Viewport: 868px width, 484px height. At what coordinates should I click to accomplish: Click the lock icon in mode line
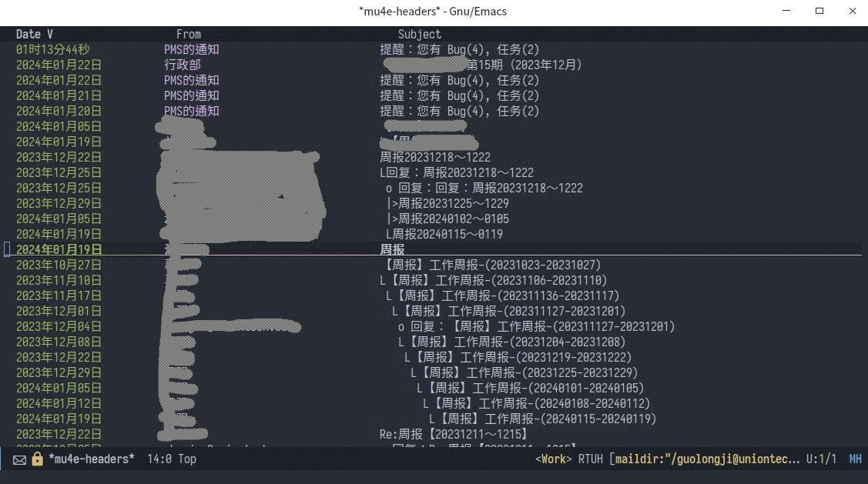pyautogui.click(x=37, y=459)
